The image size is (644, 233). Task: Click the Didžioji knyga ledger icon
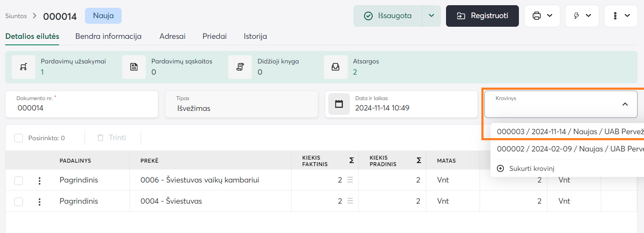coord(240,67)
